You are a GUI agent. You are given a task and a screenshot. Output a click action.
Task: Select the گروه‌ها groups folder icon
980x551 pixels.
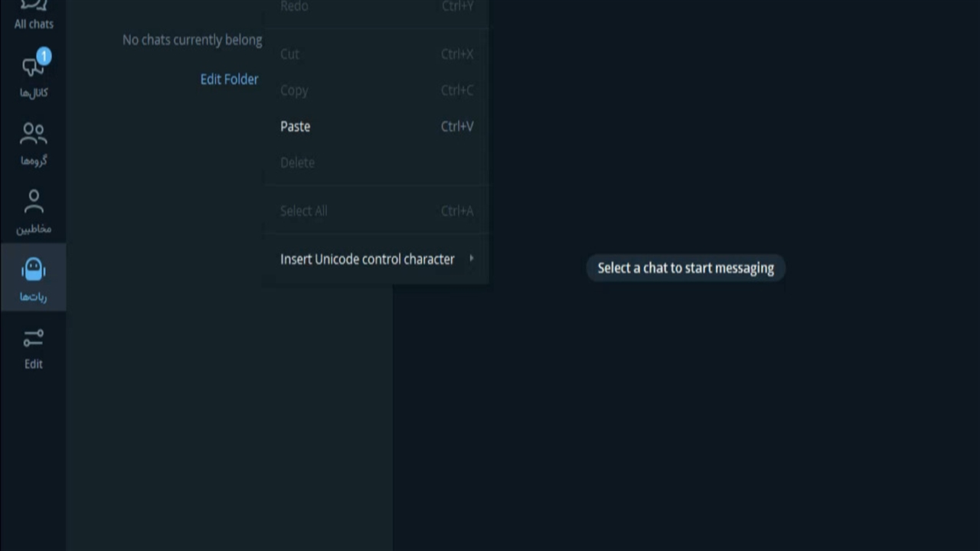(33, 134)
